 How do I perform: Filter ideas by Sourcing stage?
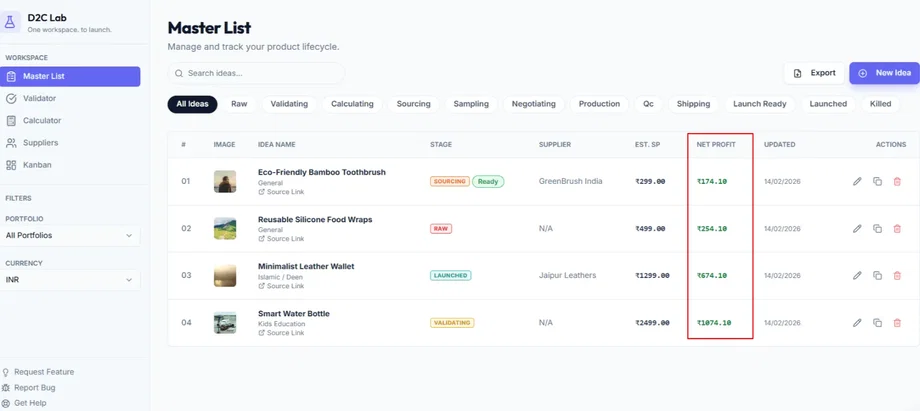click(x=413, y=104)
